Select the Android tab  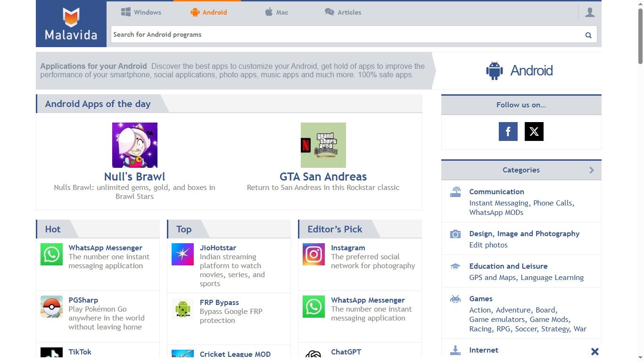tap(208, 12)
